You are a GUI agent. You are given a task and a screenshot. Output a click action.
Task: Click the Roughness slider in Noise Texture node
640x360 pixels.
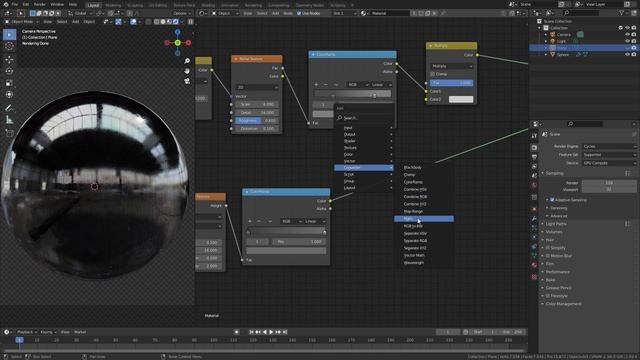[x=257, y=120]
